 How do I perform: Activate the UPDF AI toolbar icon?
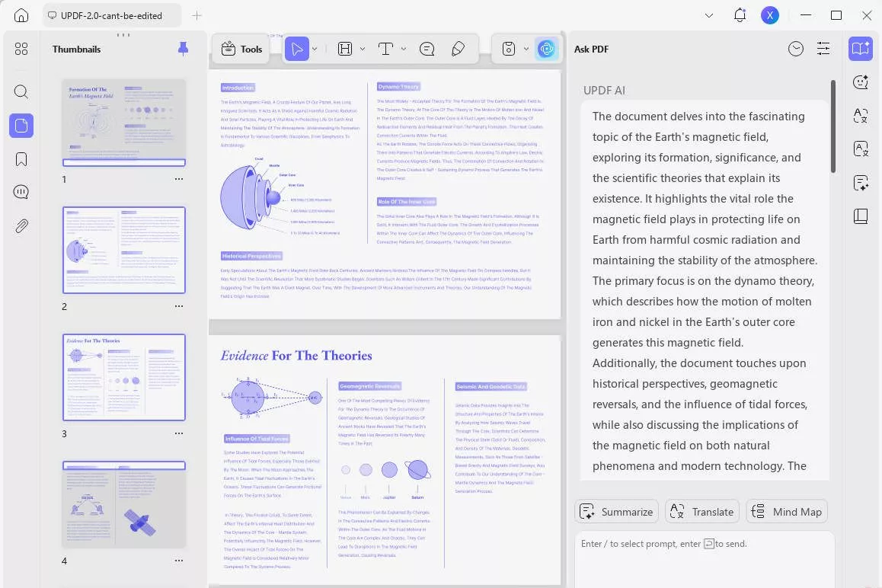tap(547, 49)
